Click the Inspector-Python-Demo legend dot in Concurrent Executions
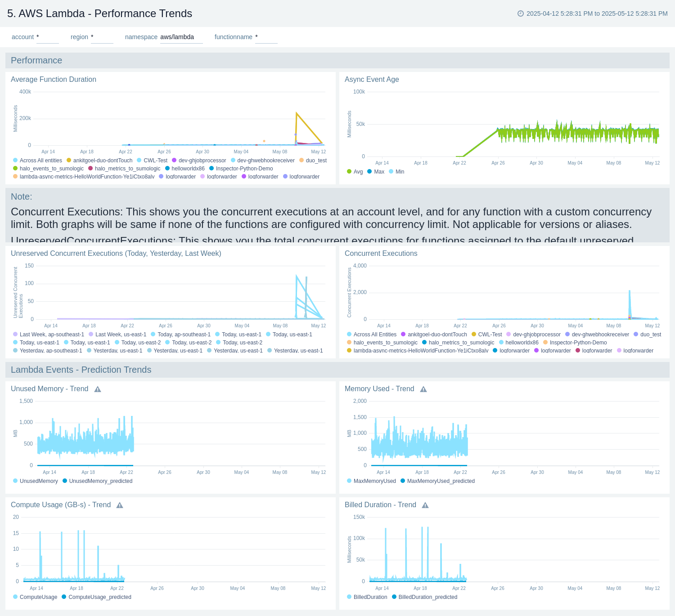 (x=544, y=342)
